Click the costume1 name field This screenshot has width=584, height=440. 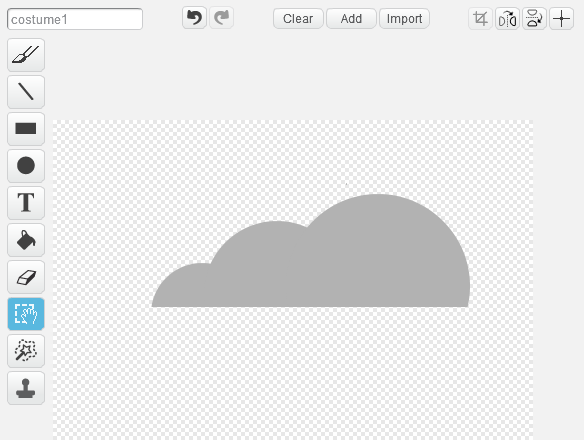[x=75, y=19]
